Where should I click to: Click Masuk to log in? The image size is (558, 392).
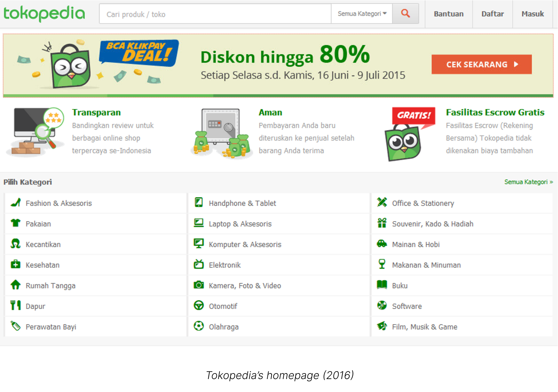[533, 14]
